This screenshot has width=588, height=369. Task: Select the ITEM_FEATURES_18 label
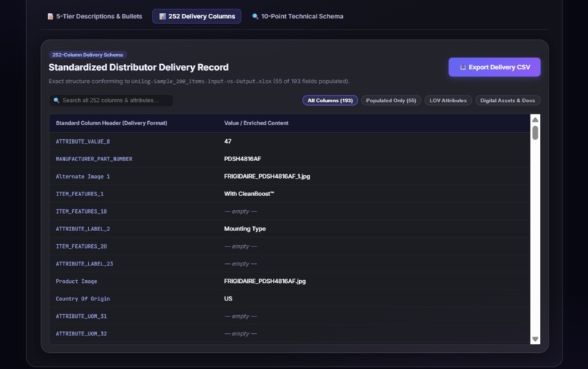pos(81,211)
